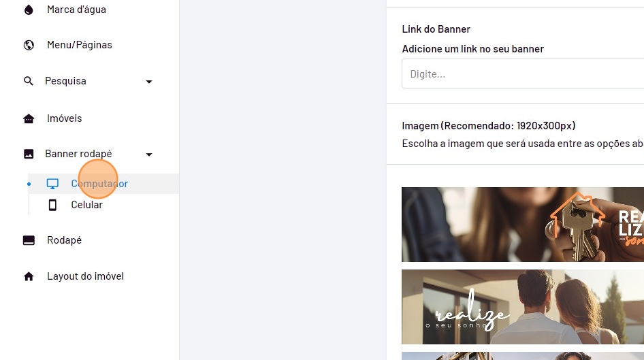Expand the Pesquisa dropdown arrow
The height and width of the screenshot is (360, 644).
coord(149,82)
